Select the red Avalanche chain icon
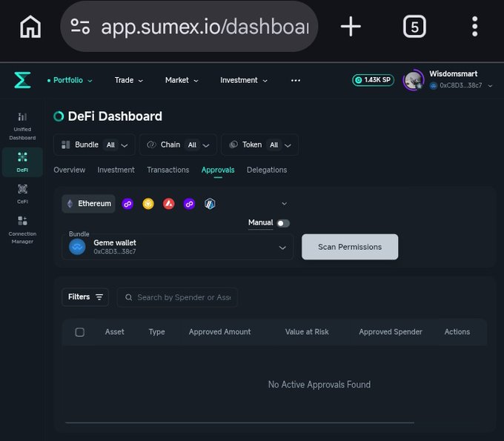Image resolution: width=504 pixels, height=441 pixels. point(169,204)
